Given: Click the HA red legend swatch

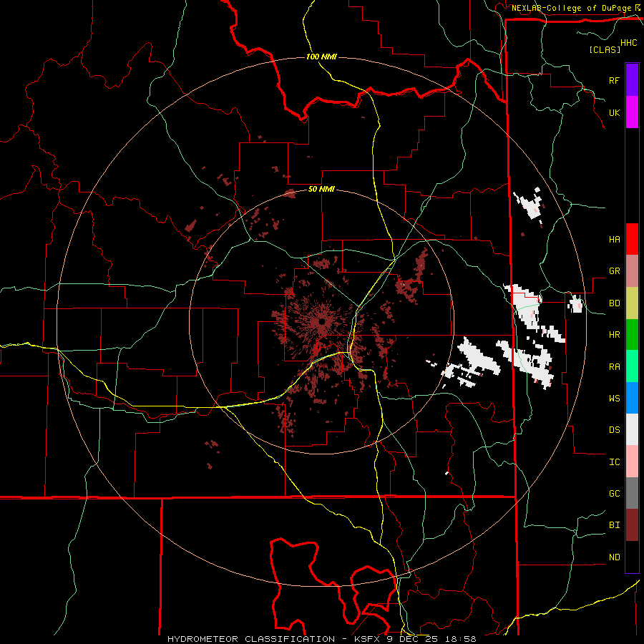Looking at the screenshot, I should point(632,239).
